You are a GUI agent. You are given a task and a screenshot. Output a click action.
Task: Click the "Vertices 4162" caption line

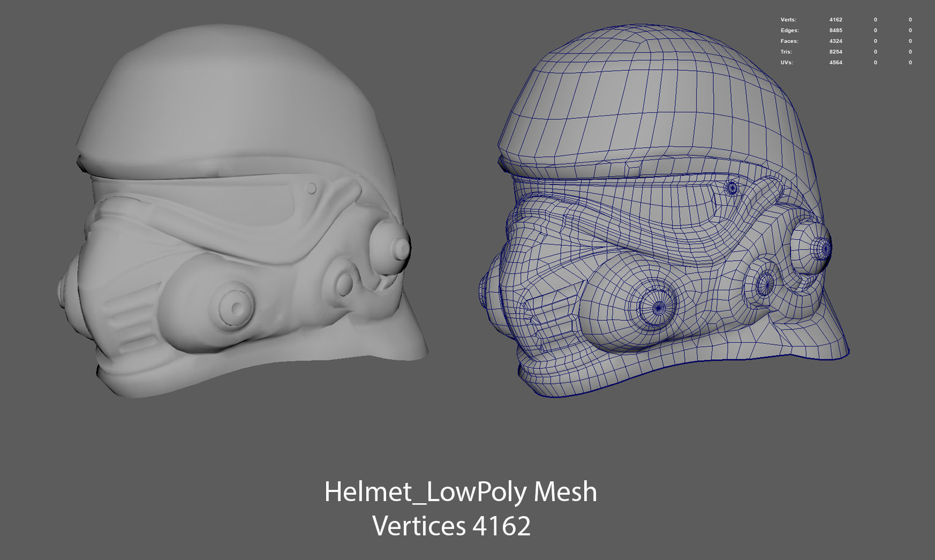(x=451, y=526)
